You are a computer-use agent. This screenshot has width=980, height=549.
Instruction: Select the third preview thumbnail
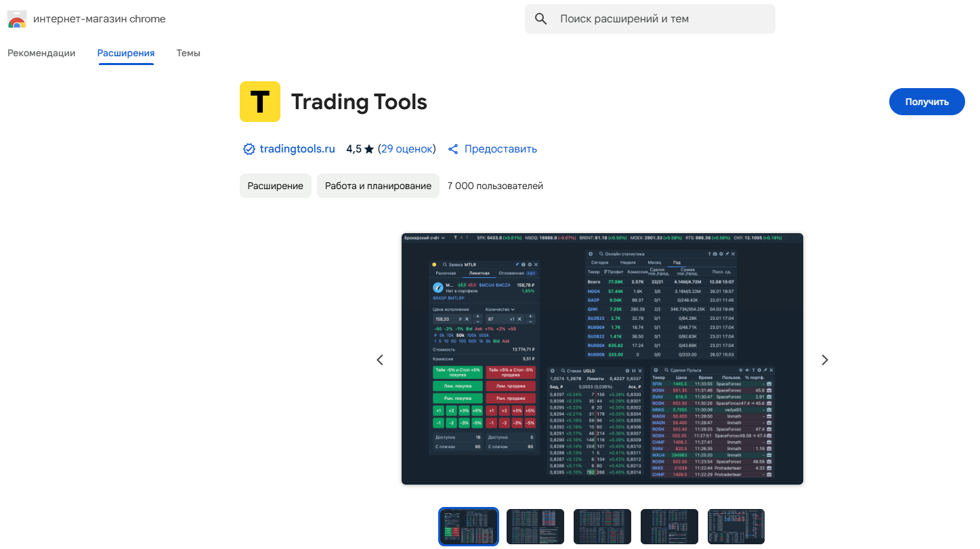(x=602, y=527)
